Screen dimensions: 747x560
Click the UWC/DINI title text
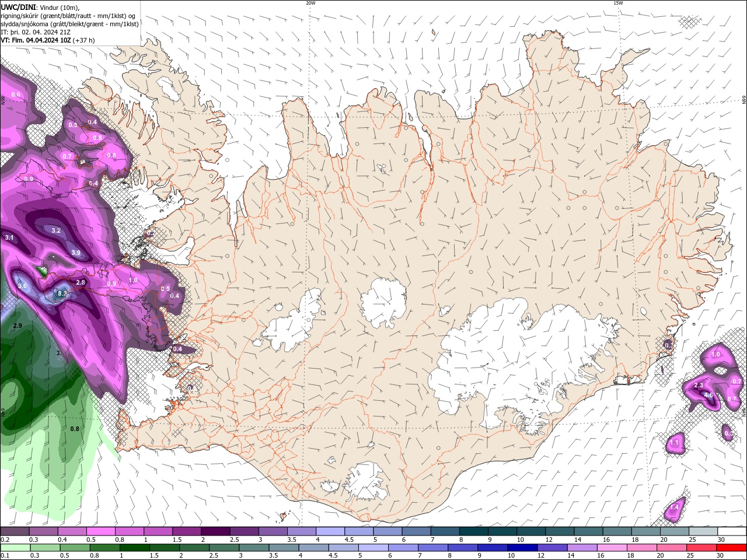point(18,6)
